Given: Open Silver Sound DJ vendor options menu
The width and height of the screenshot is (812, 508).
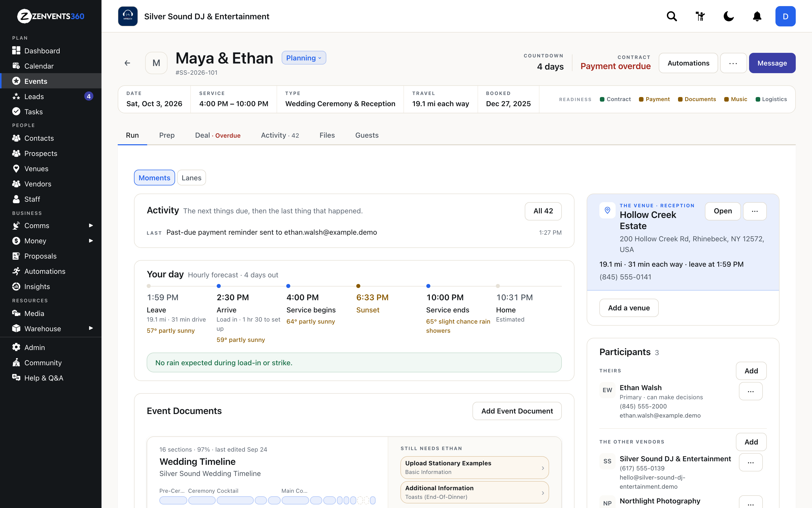Looking at the screenshot, I should tap(751, 462).
